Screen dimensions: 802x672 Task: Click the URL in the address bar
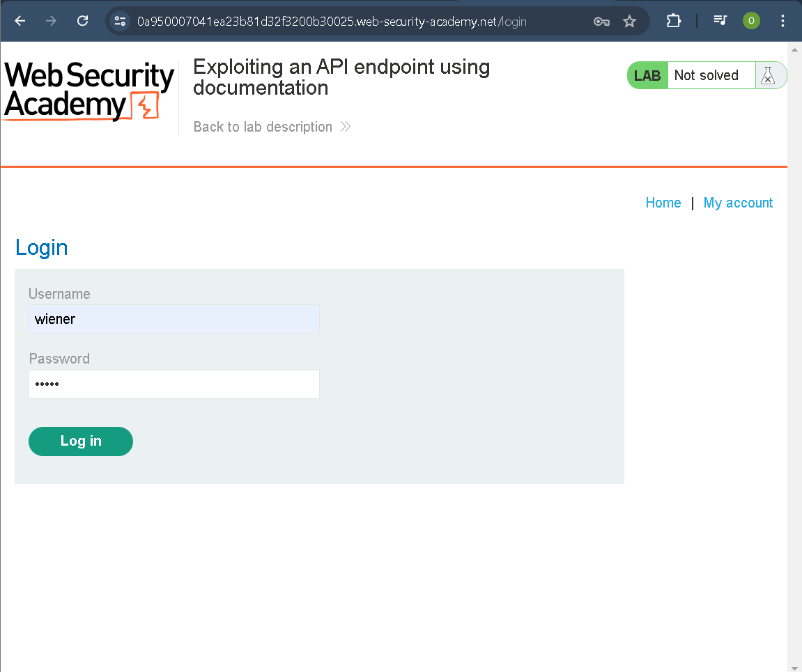pos(332,22)
